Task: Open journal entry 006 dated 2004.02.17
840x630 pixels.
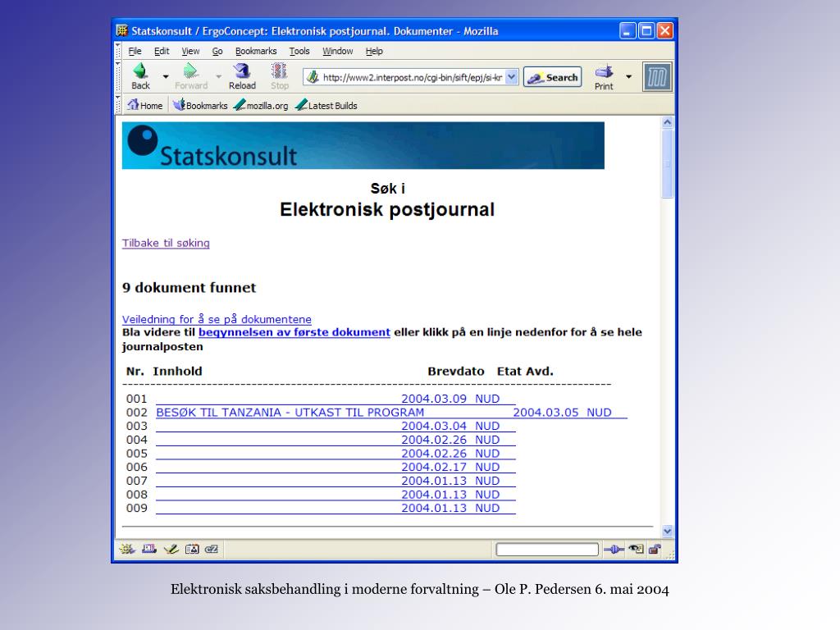Action: click(336, 467)
